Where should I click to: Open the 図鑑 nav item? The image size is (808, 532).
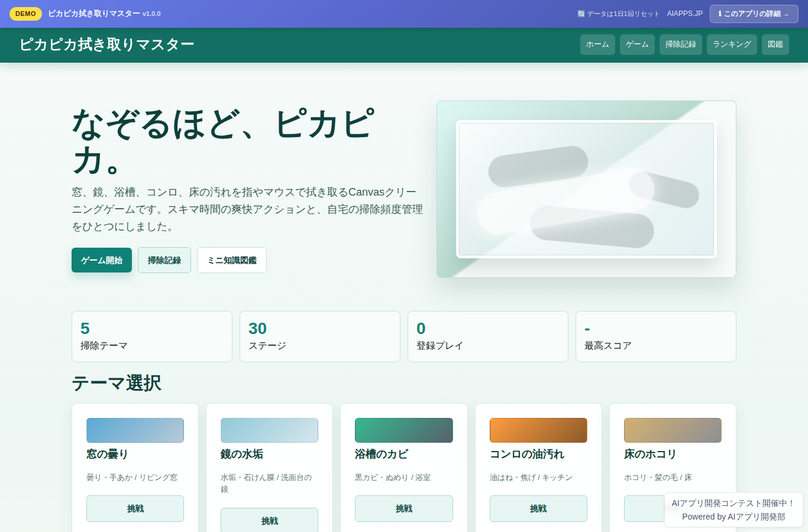click(x=775, y=44)
